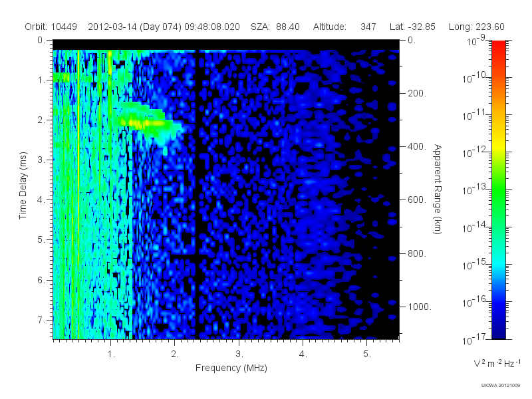Click the Apparent Range (km) axis title
Image resolution: width=532 pixels, height=399 pixels.
point(438,189)
